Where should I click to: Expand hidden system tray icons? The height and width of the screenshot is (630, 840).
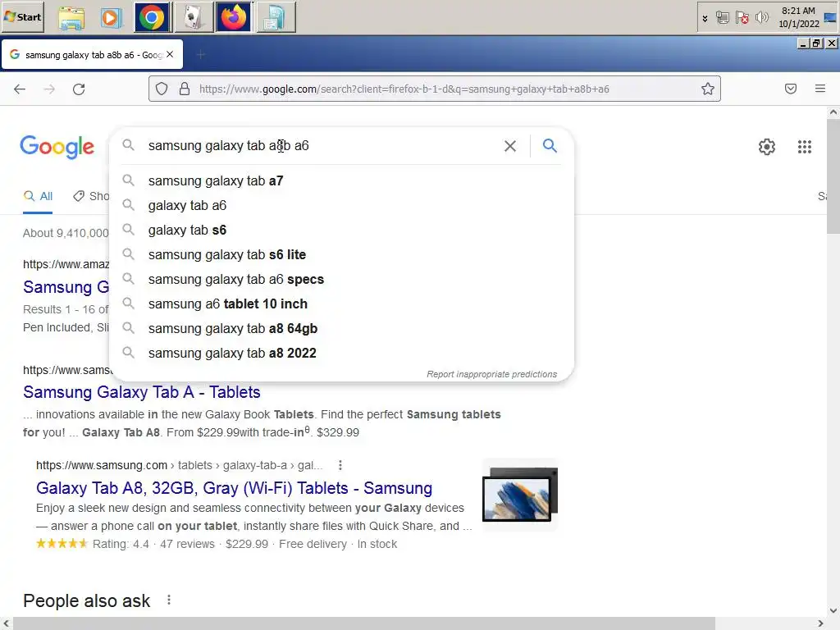pos(705,18)
